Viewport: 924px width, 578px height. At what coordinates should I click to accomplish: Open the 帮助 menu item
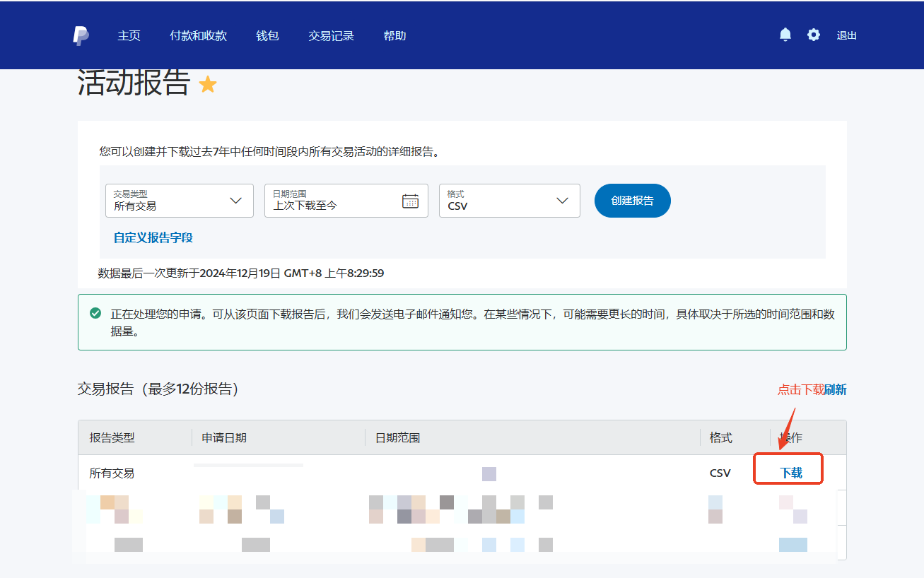[394, 35]
